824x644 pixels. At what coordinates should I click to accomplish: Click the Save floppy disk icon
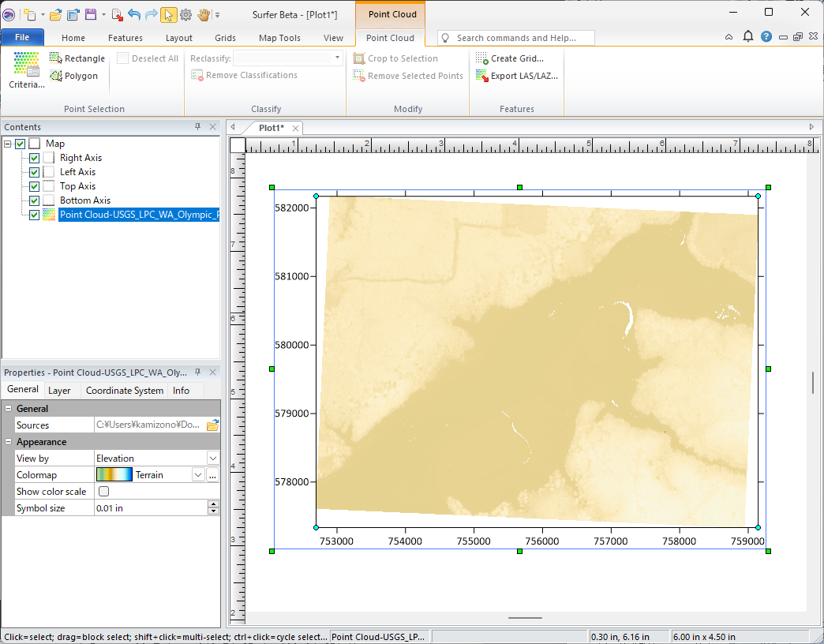point(91,14)
